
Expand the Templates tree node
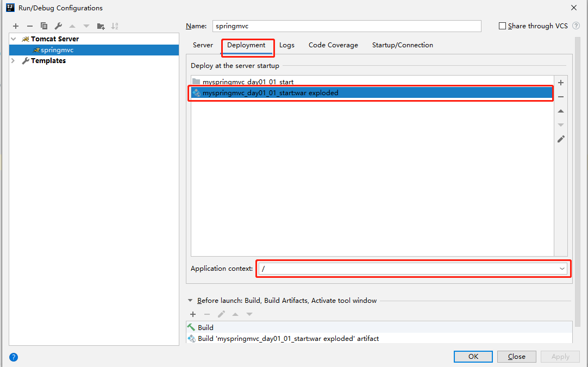pyautogui.click(x=14, y=61)
